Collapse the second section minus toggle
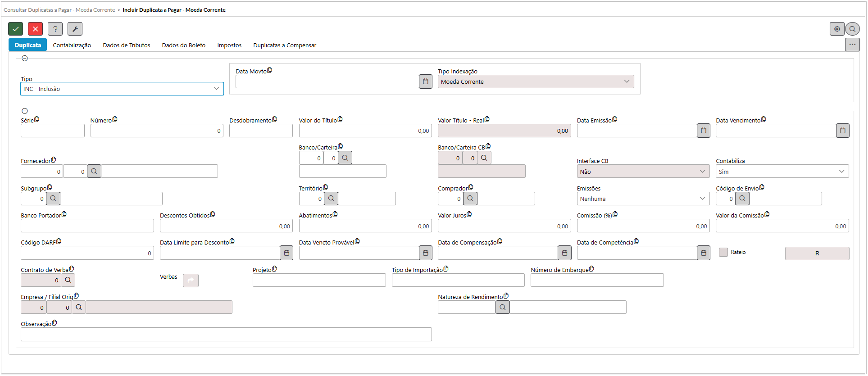The width and height of the screenshot is (868, 376). tap(25, 111)
